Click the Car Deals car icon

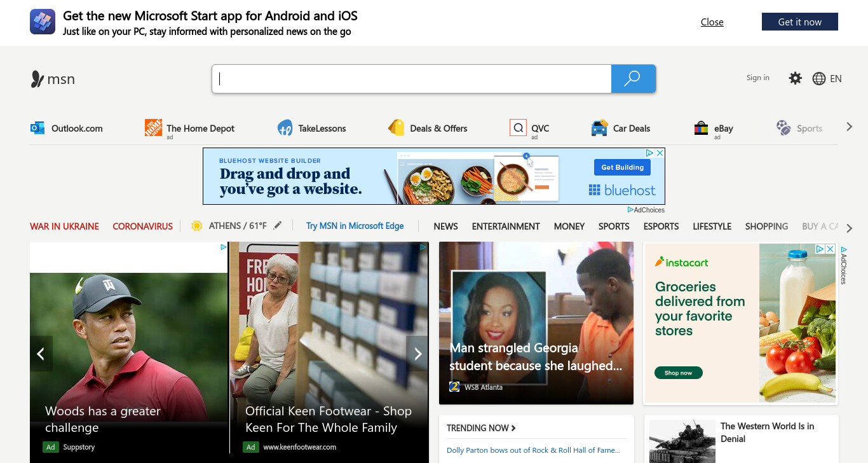pyautogui.click(x=599, y=128)
